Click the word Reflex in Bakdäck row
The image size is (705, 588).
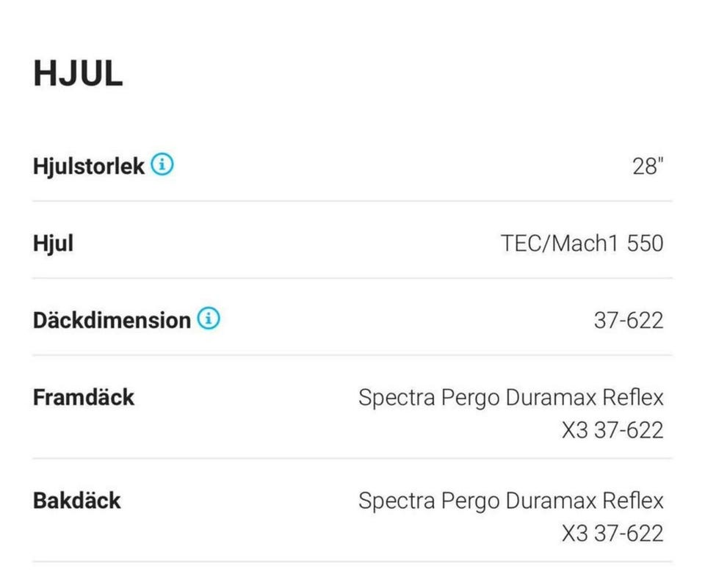pyautogui.click(x=633, y=501)
